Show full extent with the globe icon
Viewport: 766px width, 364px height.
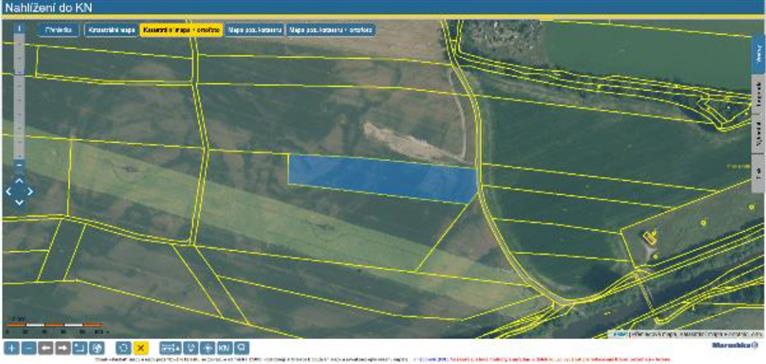tap(97, 348)
